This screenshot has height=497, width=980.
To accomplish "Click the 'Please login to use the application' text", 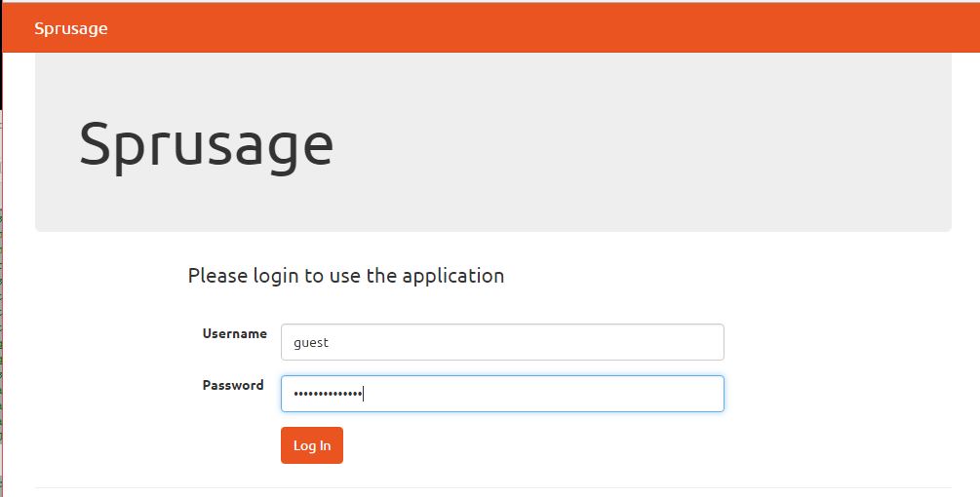I will tap(346, 276).
